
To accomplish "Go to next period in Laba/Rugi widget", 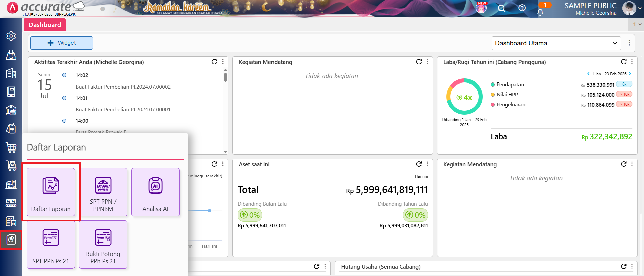I will (630, 74).
